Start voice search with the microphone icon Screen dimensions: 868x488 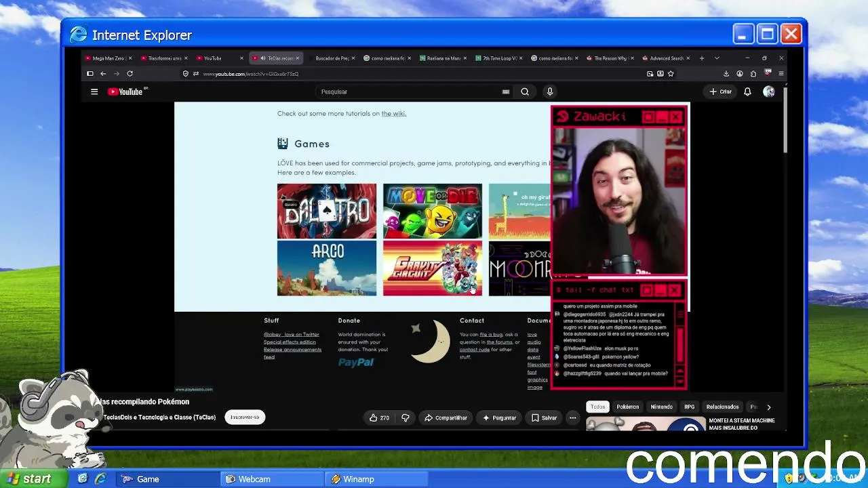[550, 91]
